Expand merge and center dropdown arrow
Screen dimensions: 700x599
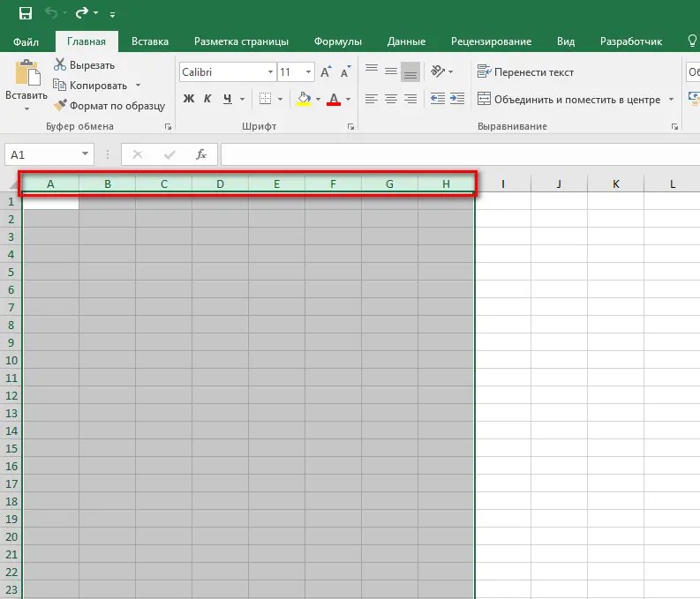(671, 99)
